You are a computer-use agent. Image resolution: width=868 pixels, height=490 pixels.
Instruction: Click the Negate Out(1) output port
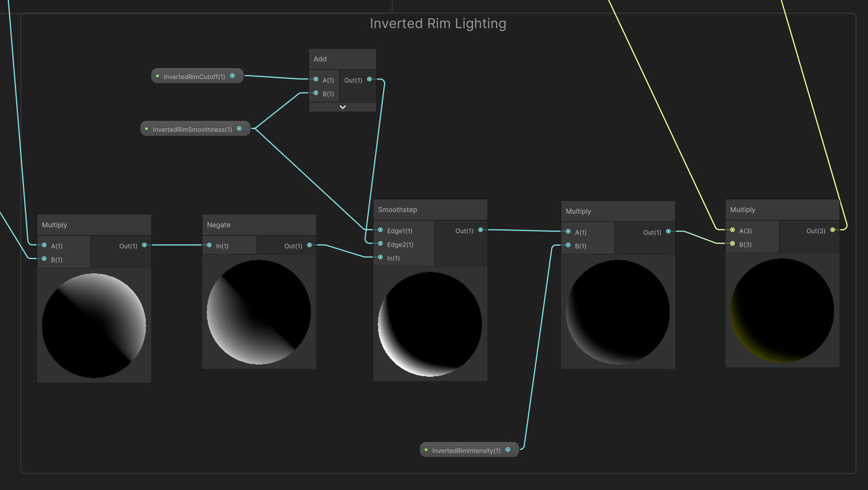309,245
